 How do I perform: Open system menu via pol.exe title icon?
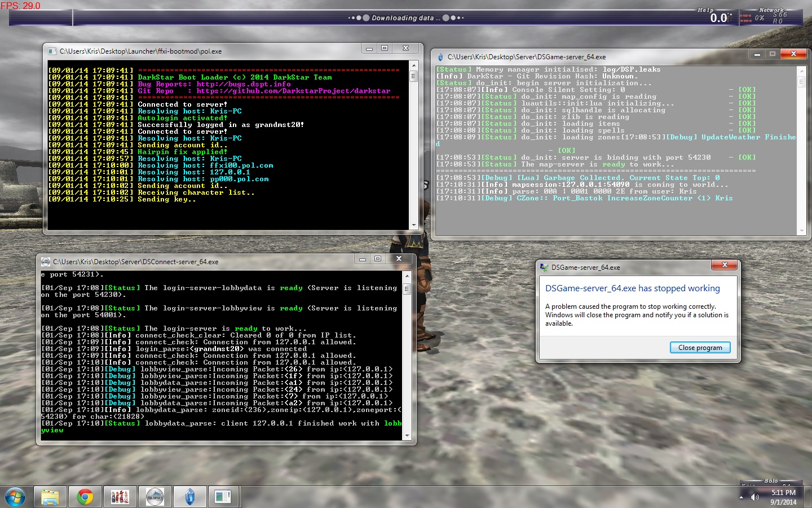[x=52, y=51]
